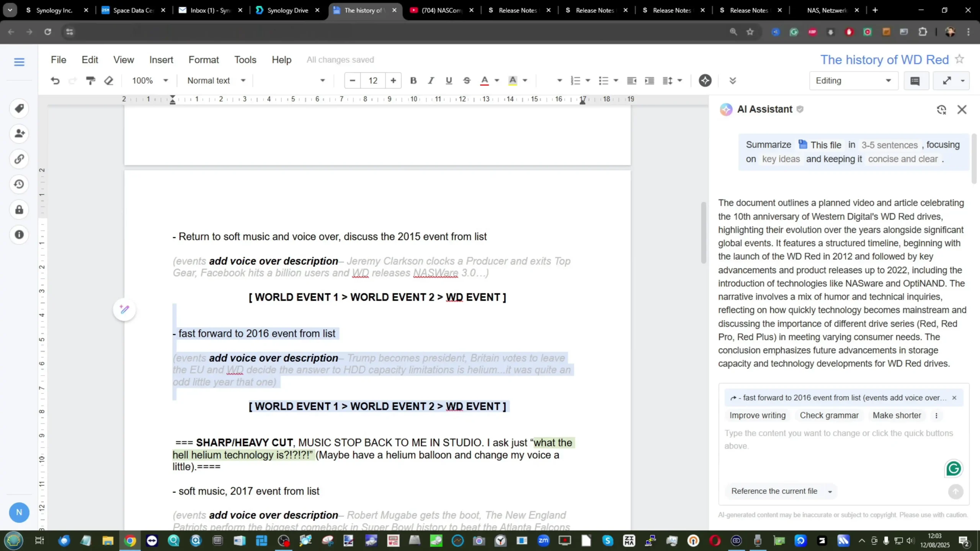Toggle the AI Assistant toolbar icon
Screen dimensions: 980x551
point(705,81)
